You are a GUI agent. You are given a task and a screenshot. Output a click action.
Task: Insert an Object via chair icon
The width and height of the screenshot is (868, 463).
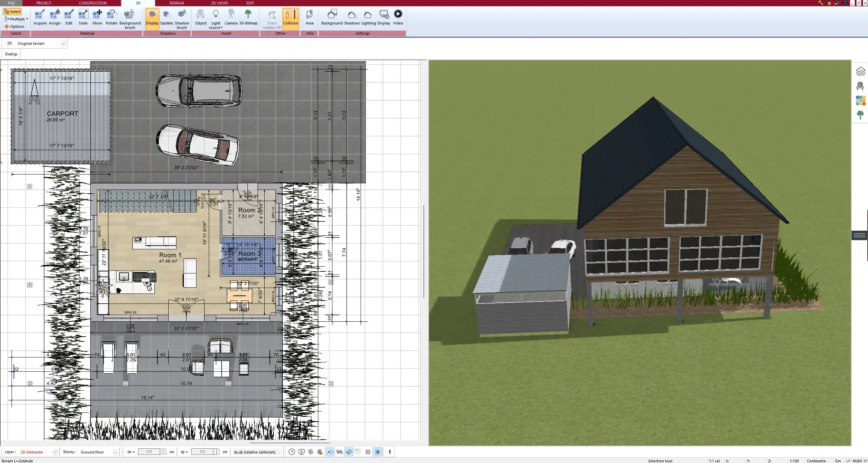[201, 18]
